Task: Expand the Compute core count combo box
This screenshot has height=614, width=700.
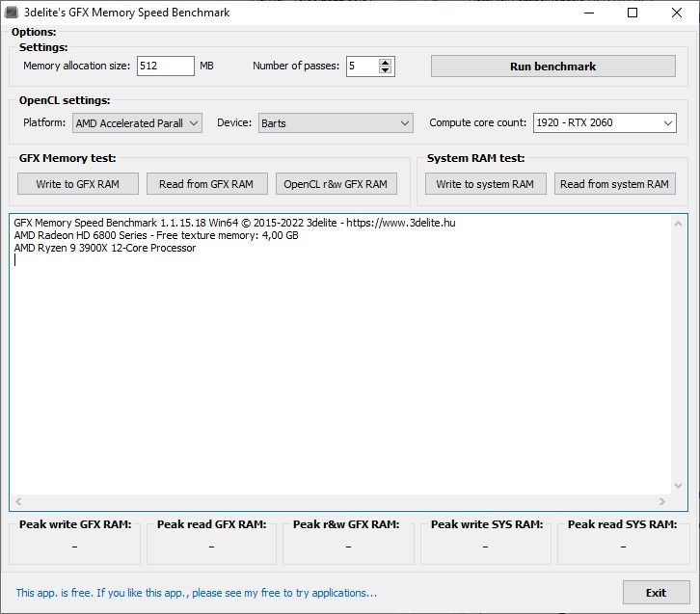Action: click(605, 123)
